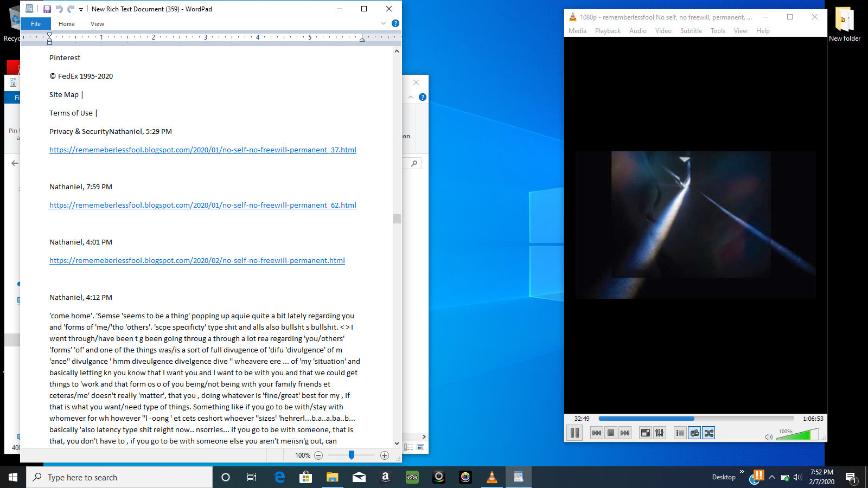This screenshot has width=868, height=488.
Task: Open Customize Quick Access Toolbar dropdown
Action: [81, 9]
